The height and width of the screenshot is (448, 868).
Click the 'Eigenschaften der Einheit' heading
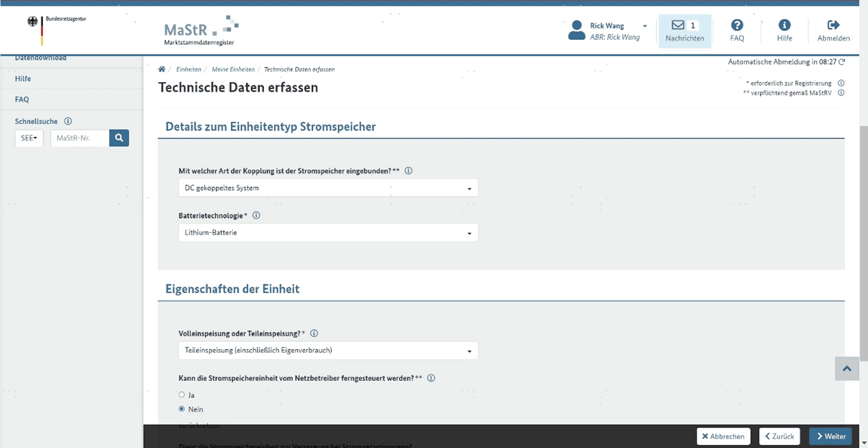(x=232, y=289)
